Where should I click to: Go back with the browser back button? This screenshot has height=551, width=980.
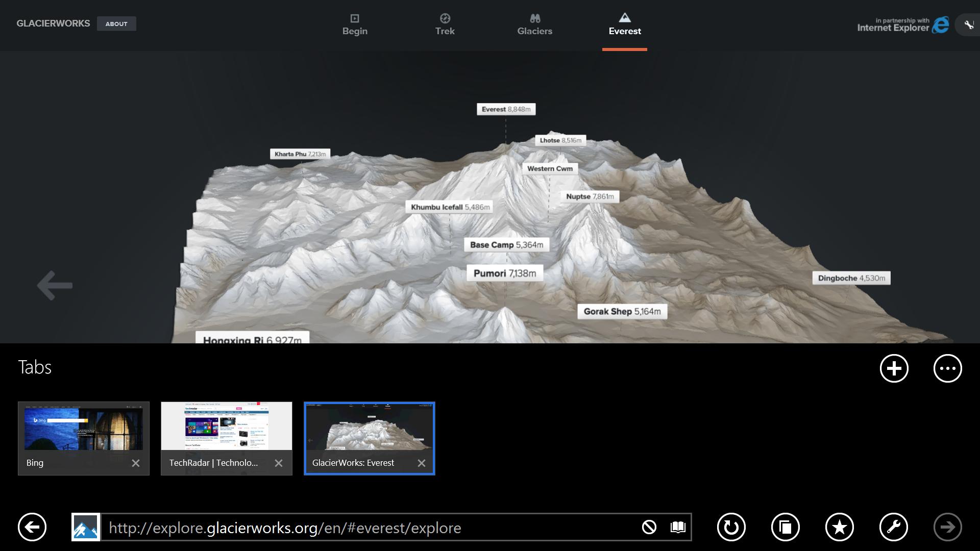(32, 527)
